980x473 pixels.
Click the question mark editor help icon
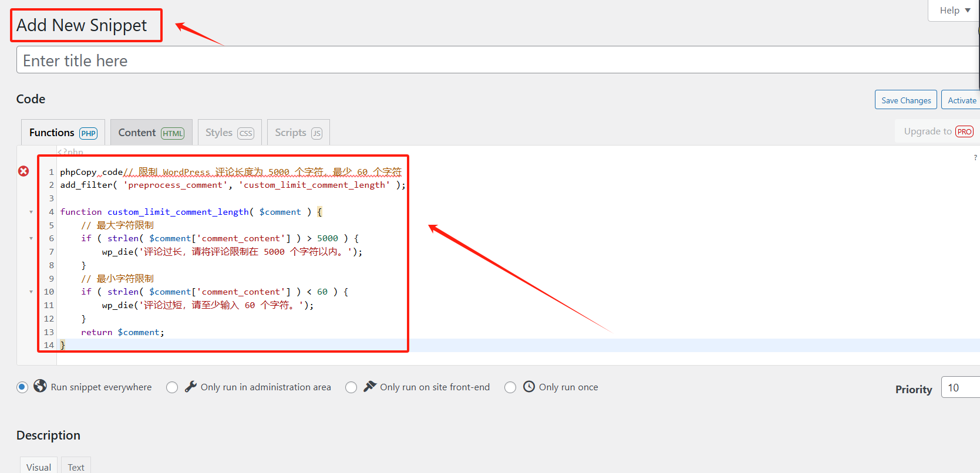tap(975, 158)
